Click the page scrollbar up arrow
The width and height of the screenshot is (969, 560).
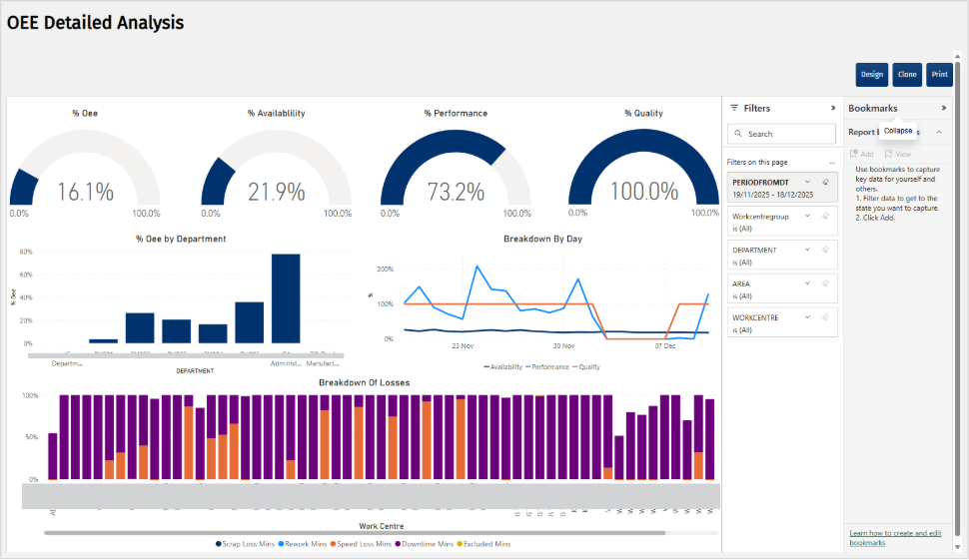point(958,58)
